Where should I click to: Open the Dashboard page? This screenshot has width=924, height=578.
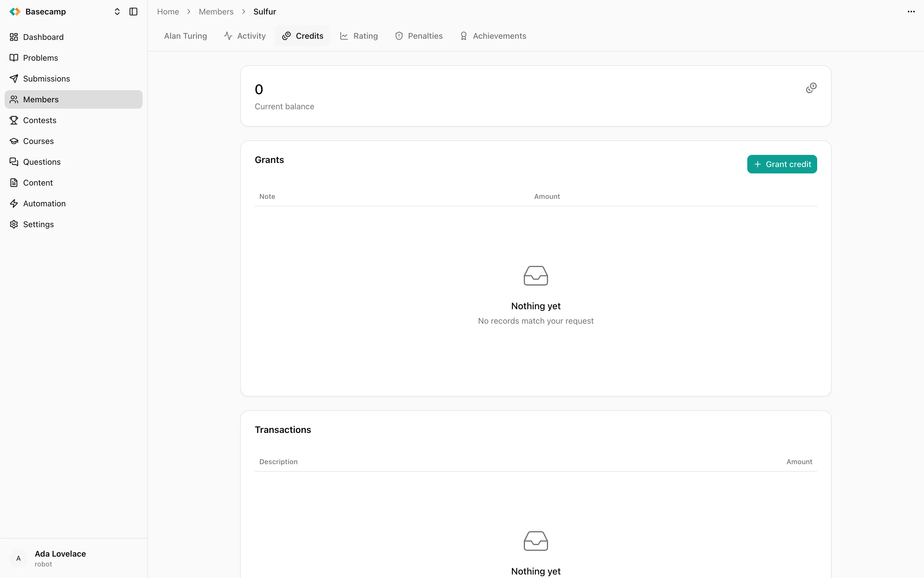74,37
